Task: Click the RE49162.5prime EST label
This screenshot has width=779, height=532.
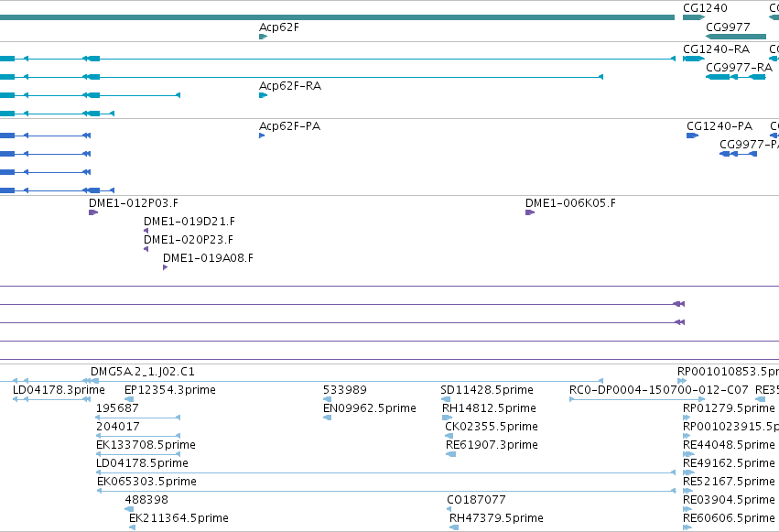Action: 729,463
